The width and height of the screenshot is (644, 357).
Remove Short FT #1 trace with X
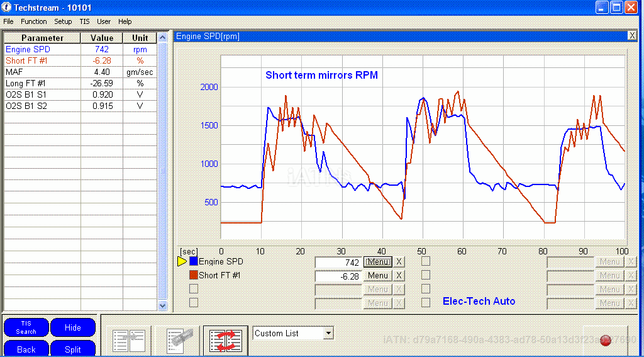[x=399, y=276]
